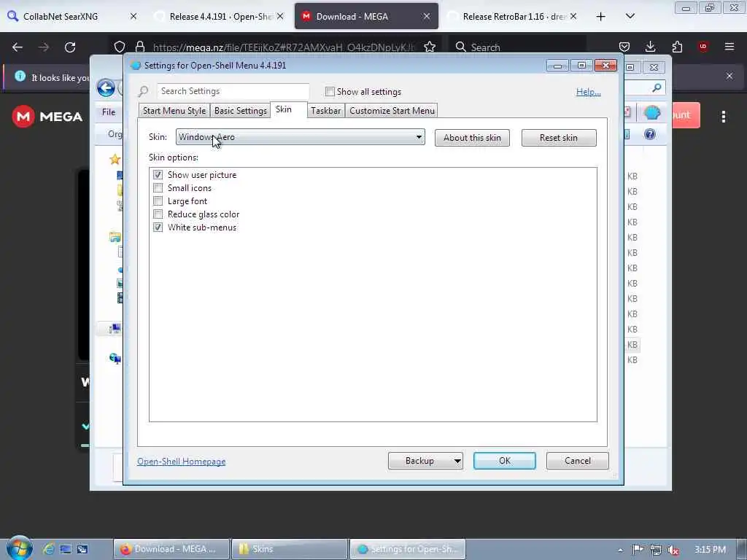Open Firefox downloads panel
Screen dimensions: 747x560
650,47
